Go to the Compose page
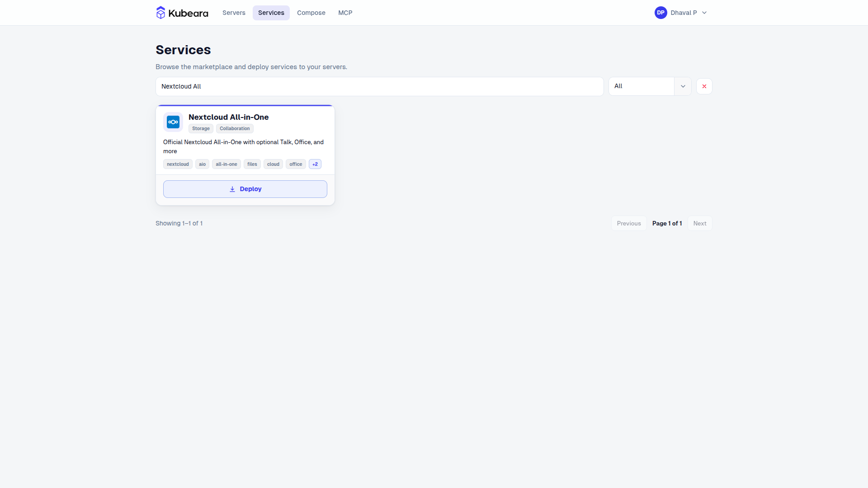The image size is (868, 488). pyautogui.click(x=311, y=13)
